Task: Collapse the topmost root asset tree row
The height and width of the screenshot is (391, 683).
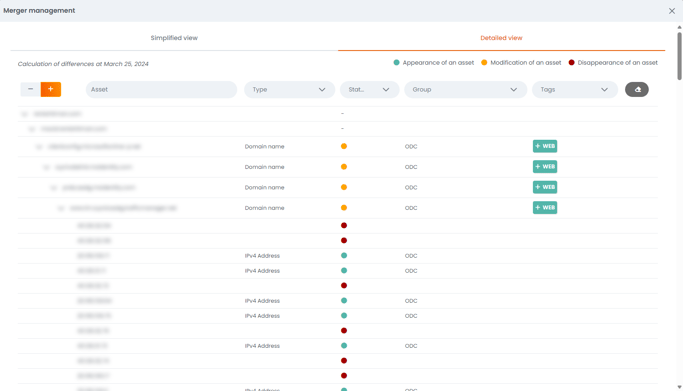Action: pos(24,114)
